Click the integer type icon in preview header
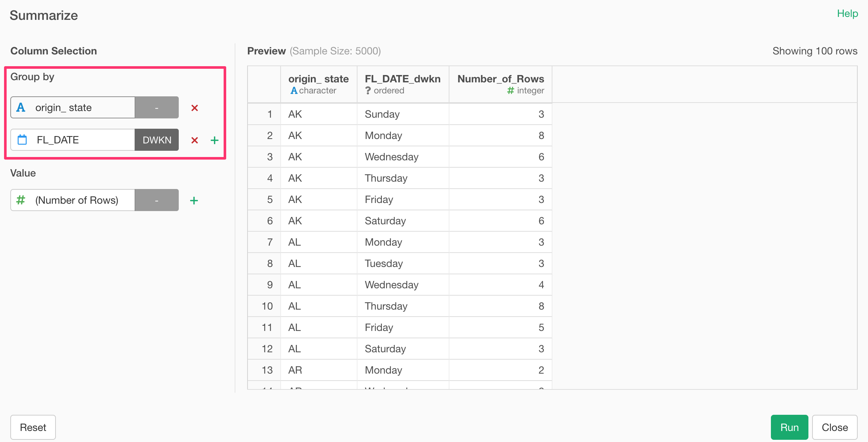The width and height of the screenshot is (868, 442). 511,90
